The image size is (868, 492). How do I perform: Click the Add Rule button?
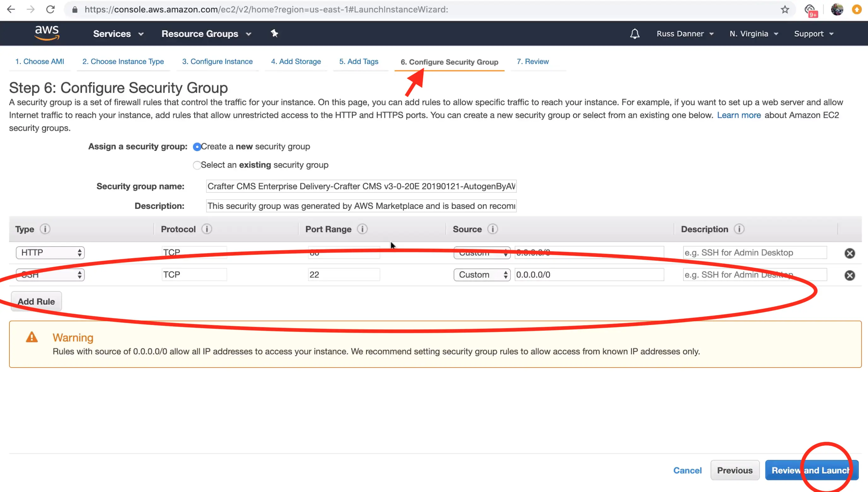pyautogui.click(x=36, y=301)
